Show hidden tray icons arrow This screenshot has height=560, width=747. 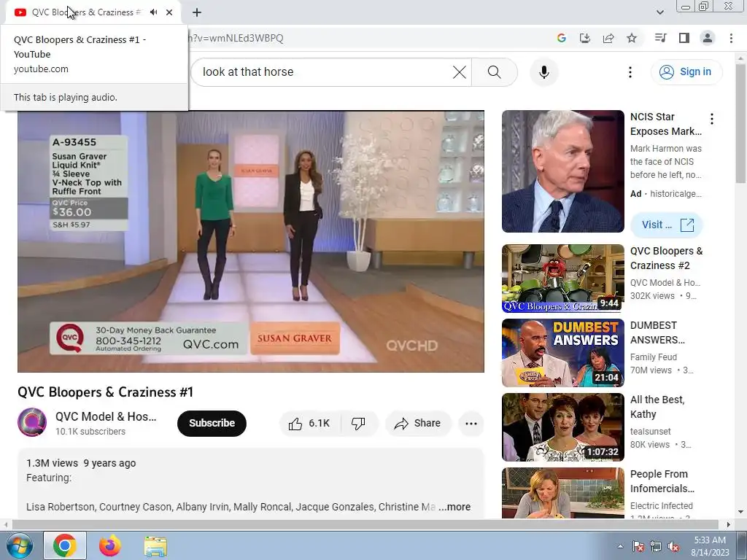point(620,546)
